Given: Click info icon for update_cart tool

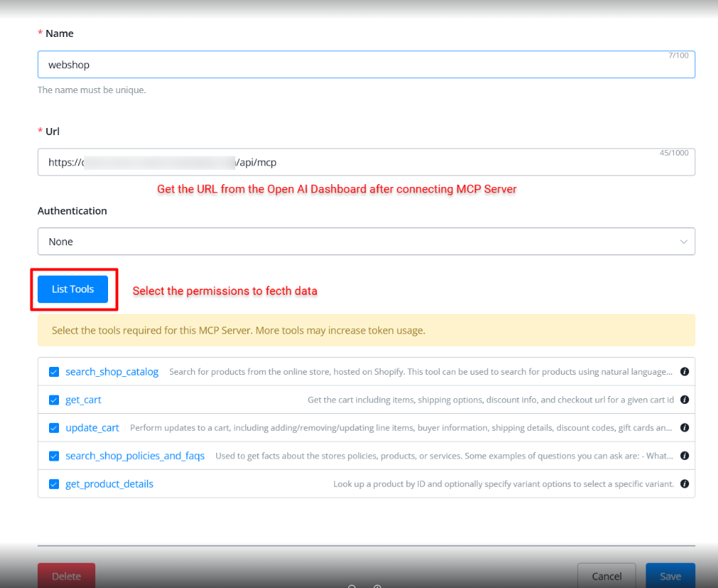Looking at the screenshot, I should (x=685, y=428).
